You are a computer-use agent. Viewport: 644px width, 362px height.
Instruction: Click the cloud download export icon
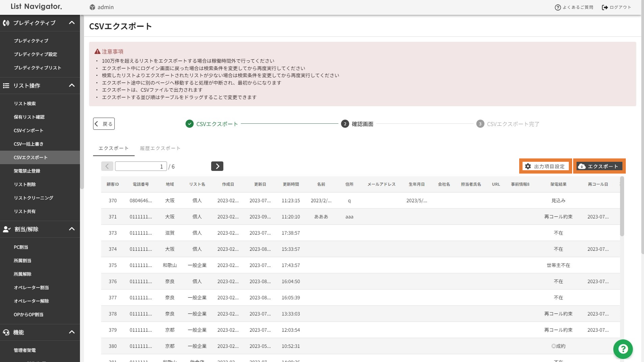582,166
